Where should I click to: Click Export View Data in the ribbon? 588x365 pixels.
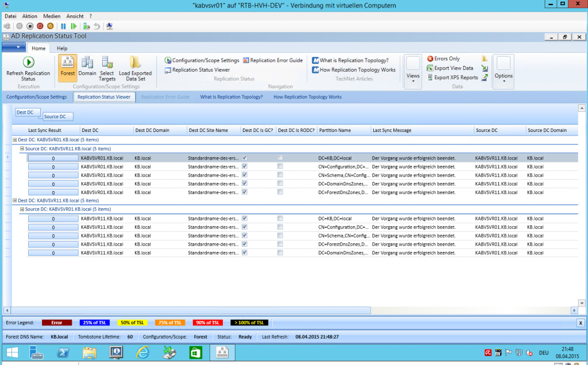450,68
